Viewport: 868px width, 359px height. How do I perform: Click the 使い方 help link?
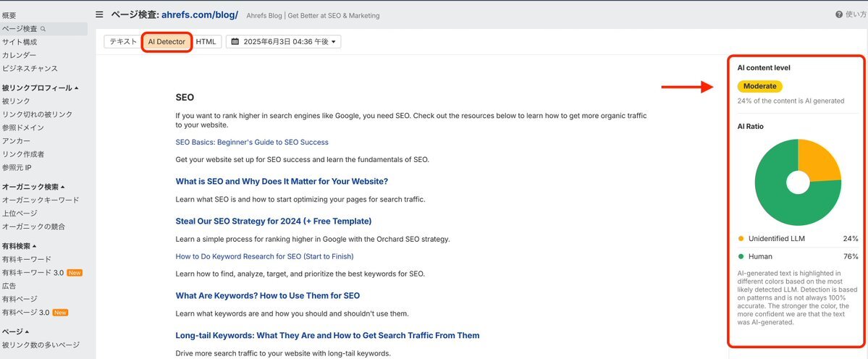click(856, 15)
